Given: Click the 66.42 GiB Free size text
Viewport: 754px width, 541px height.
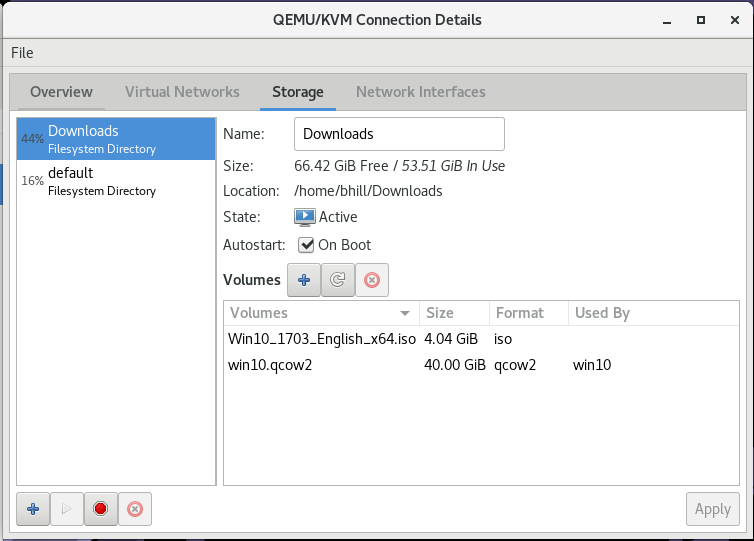Looking at the screenshot, I should [x=341, y=166].
